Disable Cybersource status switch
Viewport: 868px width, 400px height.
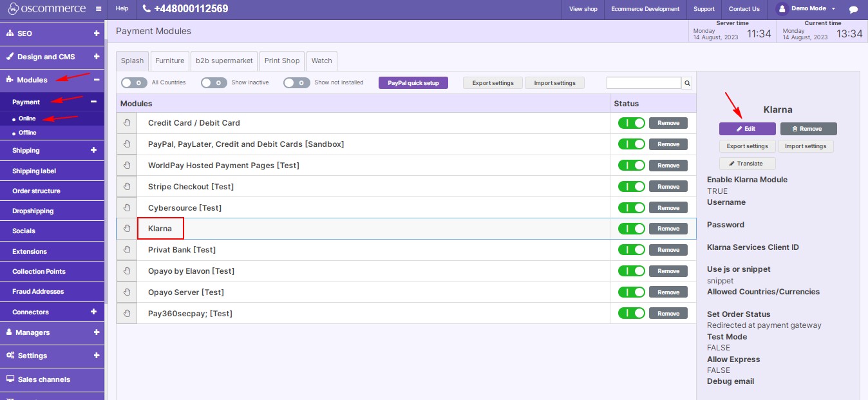[x=631, y=208]
